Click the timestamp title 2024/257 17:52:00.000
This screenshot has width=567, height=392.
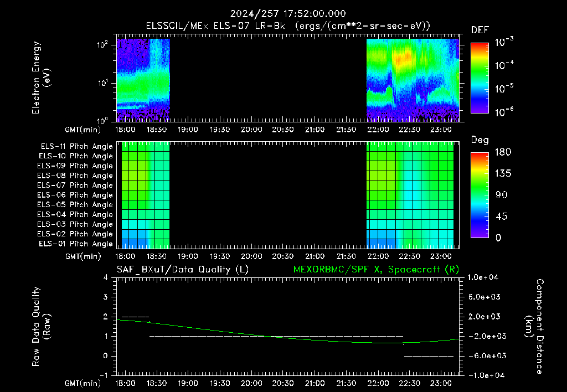tap(288, 14)
